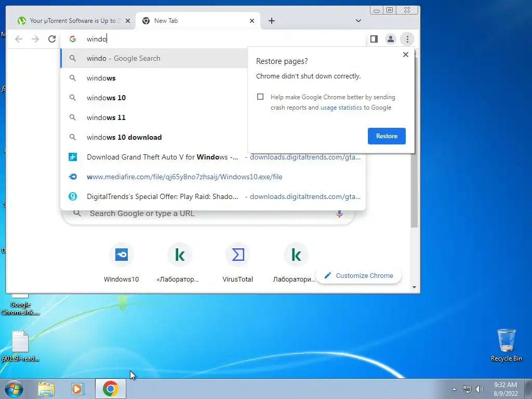Follow the 'usage statistics' link

(x=341, y=108)
